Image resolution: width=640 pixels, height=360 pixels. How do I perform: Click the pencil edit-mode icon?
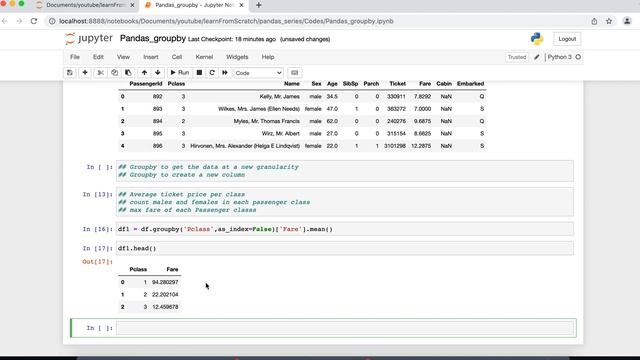tap(537, 57)
